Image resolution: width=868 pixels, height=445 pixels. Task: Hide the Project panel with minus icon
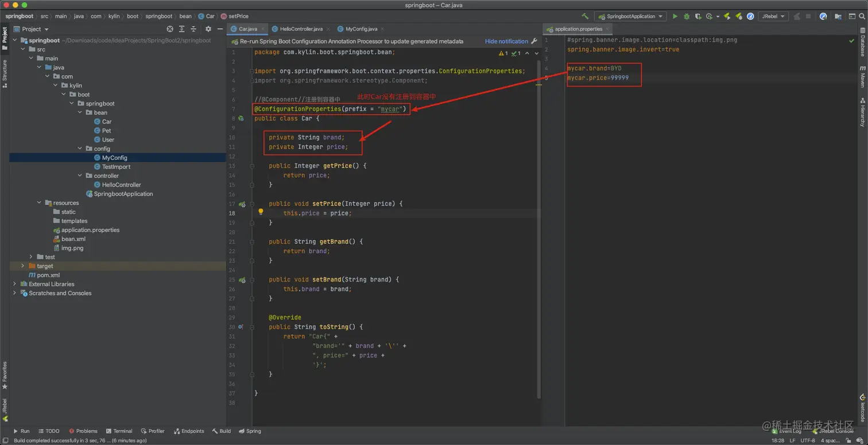pos(220,29)
